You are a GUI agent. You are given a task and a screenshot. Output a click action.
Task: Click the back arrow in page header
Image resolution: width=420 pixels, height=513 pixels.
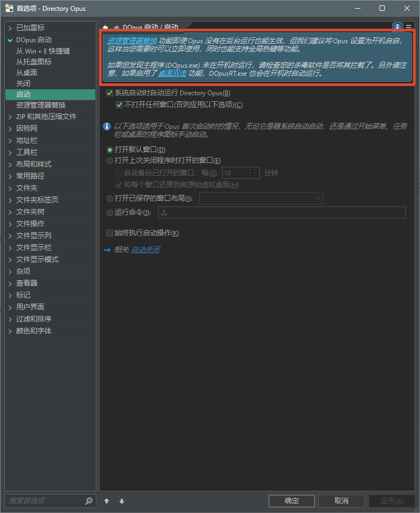(x=106, y=27)
